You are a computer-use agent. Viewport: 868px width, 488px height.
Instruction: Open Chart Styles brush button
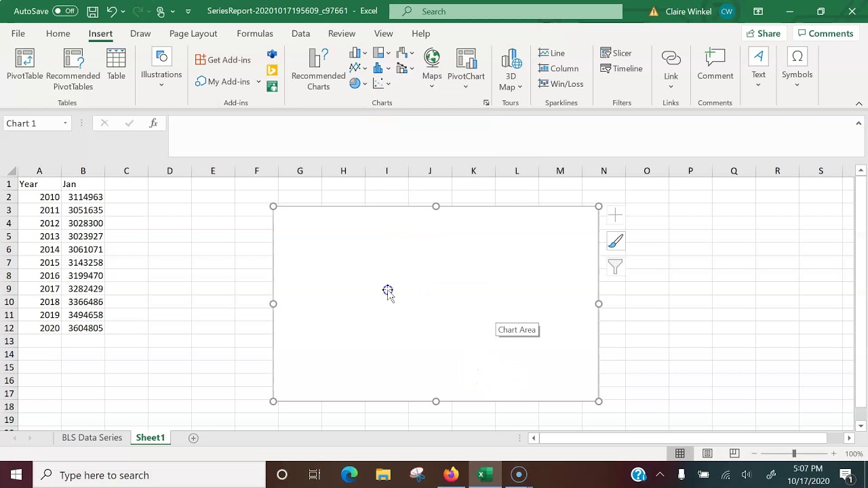(615, 241)
